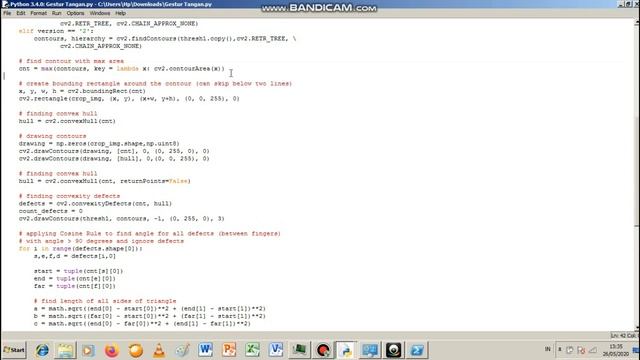Click the 'b = math.sqrt' line
The image size is (640, 360).
point(149,316)
